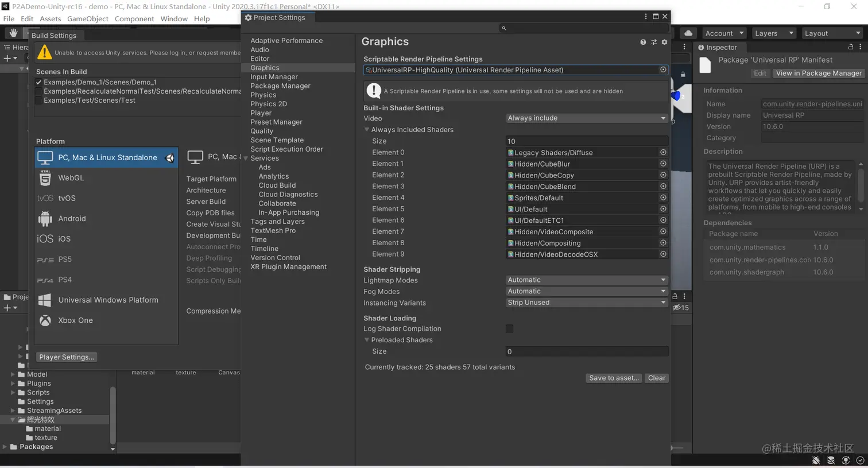868x468 pixels.
Task: Open the Instancing Variants dropdown
Action: [x=587, y=303]
